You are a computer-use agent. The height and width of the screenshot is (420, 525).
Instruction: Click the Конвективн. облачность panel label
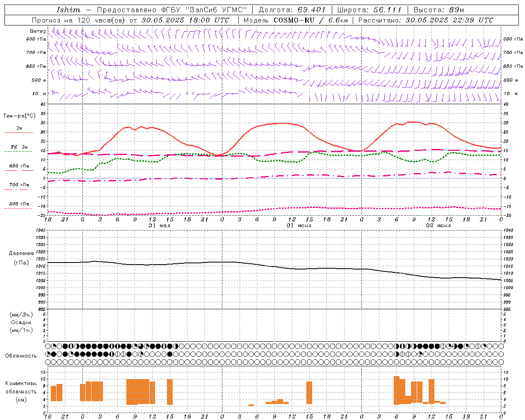pos(21,388)
